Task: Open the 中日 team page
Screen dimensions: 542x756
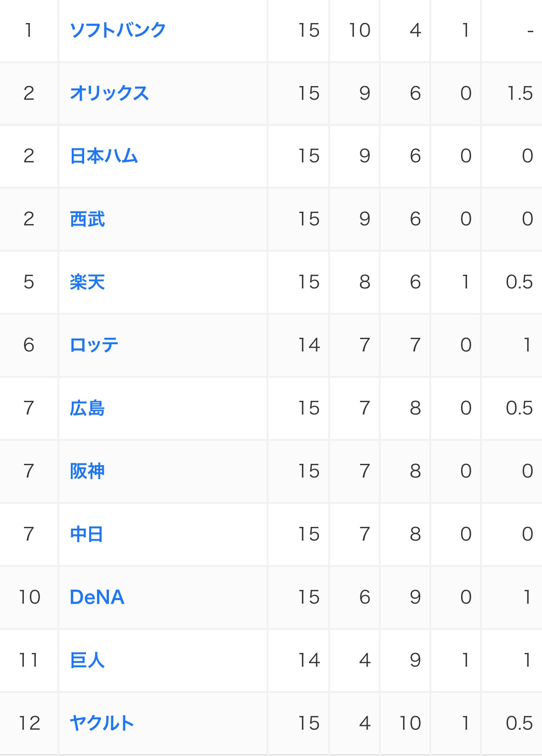Action: point(86,534)
